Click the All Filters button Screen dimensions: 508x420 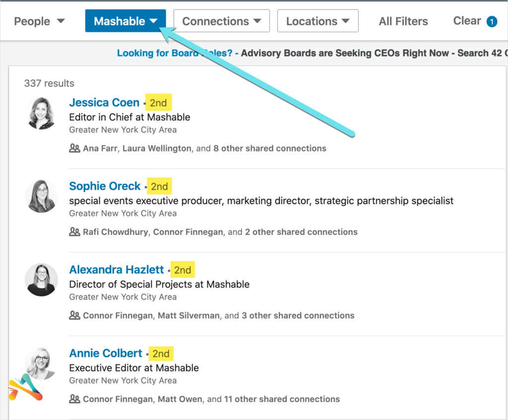403,21
